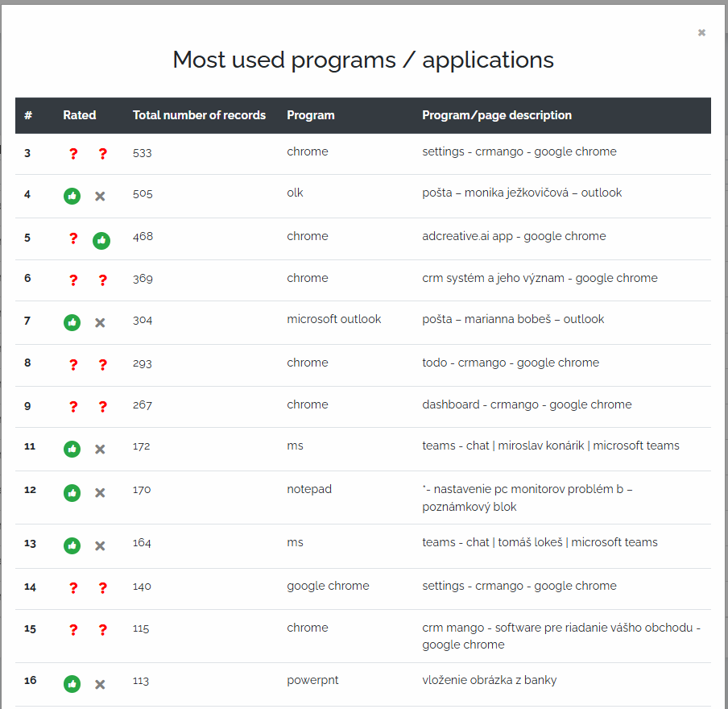This screenshot has width=728, height=709.
Task: Click second question mark in dashboard row 9
Action: 102,407
